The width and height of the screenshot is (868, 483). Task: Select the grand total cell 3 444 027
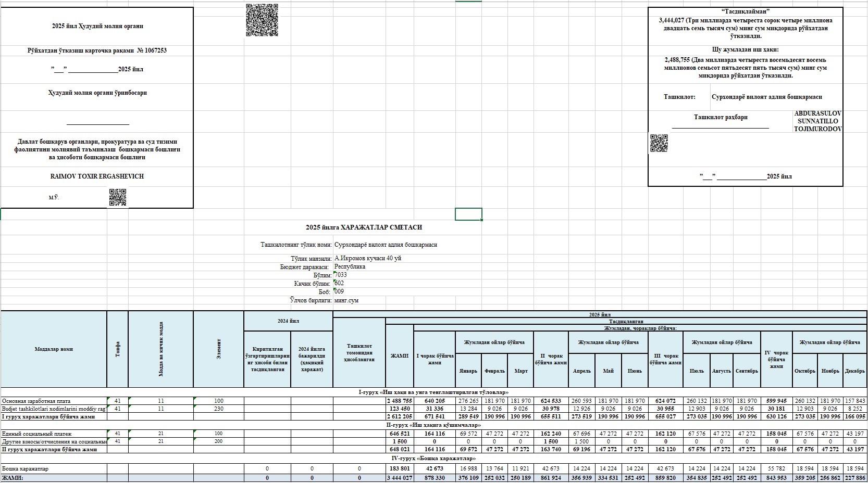click(x=399, y=478)
